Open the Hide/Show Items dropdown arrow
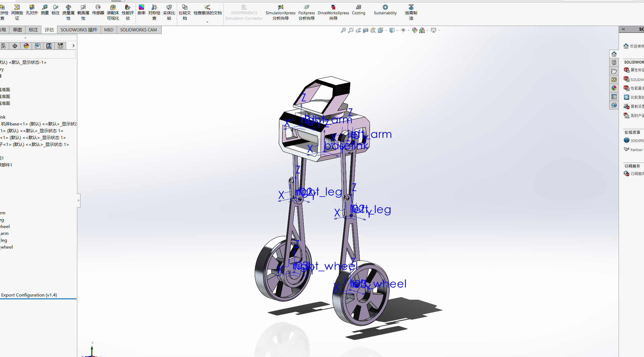The image size is (644, 357). (x=409, y=30)
